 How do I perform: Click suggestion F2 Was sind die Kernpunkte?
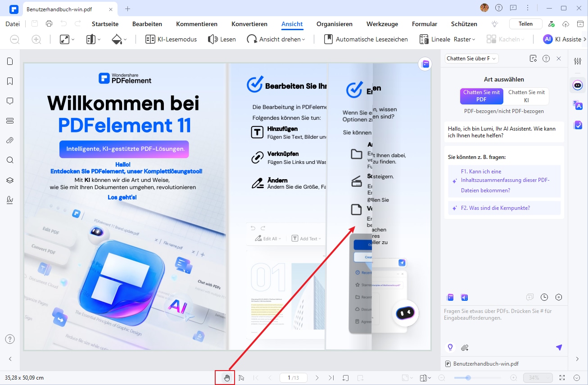pos(504,208)
